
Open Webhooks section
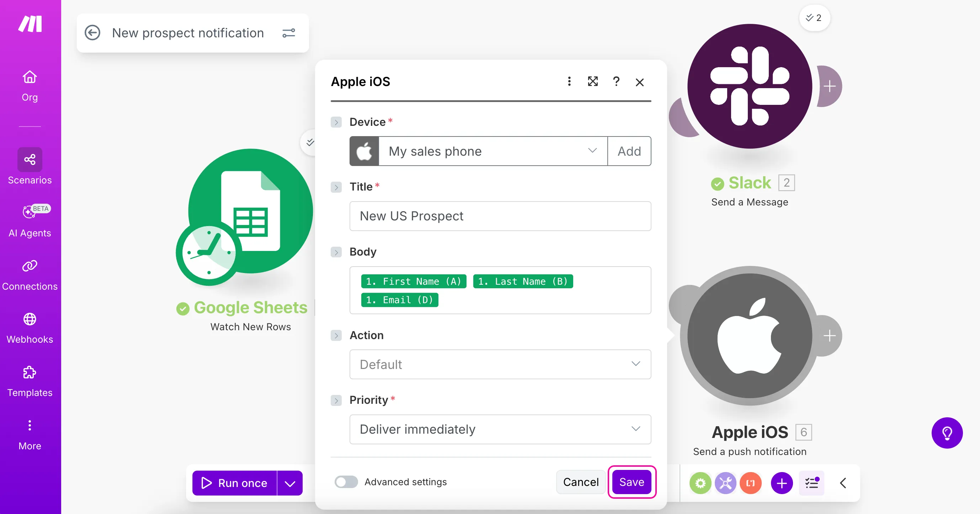point(30,328)
